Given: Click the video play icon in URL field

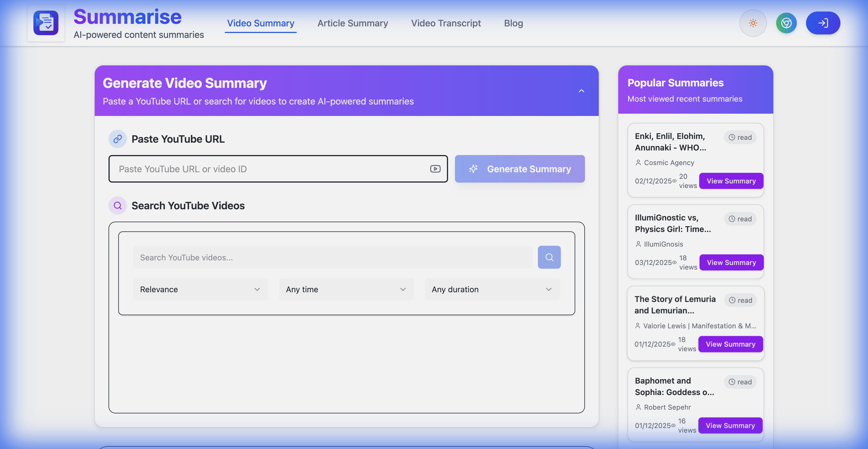Looking at the screenshot, I should [x=435, y=169].
